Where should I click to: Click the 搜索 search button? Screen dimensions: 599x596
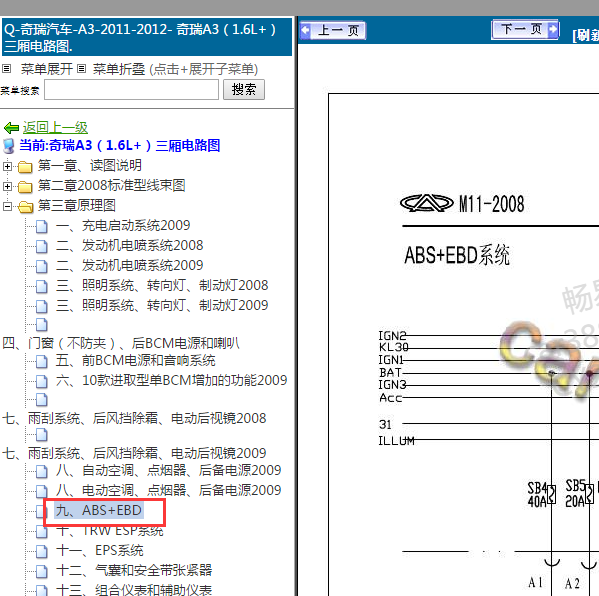tap(244, 90)
